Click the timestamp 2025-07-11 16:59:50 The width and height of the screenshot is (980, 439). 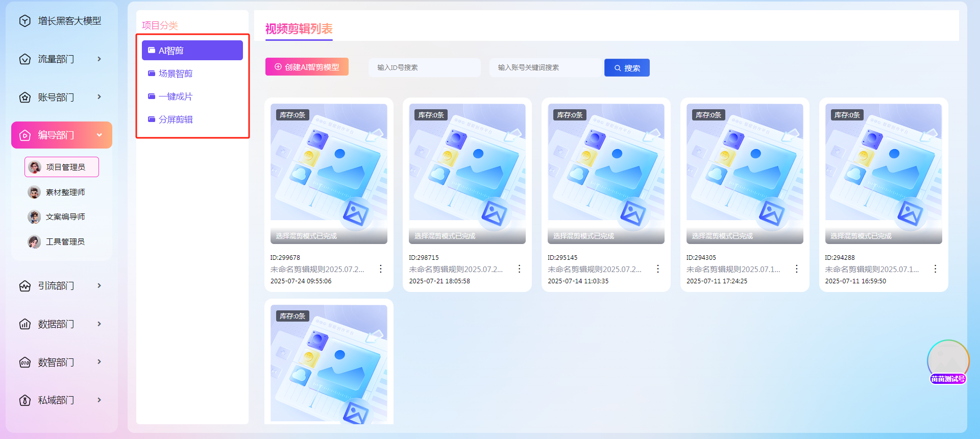coord(855,281)
